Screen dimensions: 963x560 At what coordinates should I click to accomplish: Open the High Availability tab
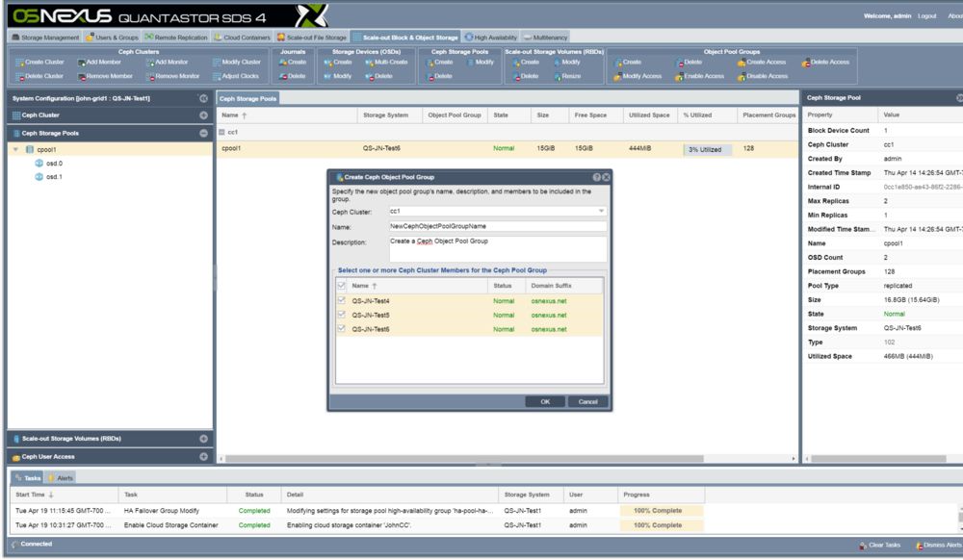(x=491, y=38)
